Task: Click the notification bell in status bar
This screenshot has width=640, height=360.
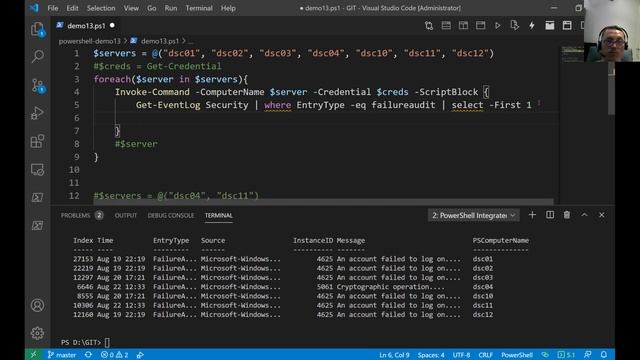Action: point(604,355)
